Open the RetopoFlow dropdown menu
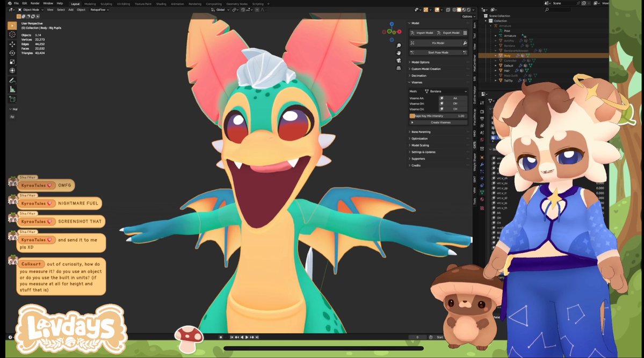The height and width of the screenshot is (358, 644). click(99, 10)
